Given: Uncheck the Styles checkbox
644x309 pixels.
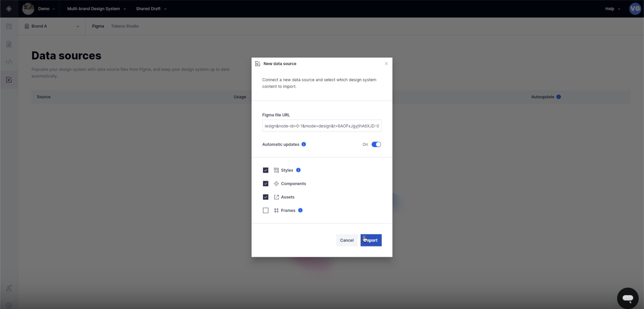Looking at the screenshot, I should point(265,170).
